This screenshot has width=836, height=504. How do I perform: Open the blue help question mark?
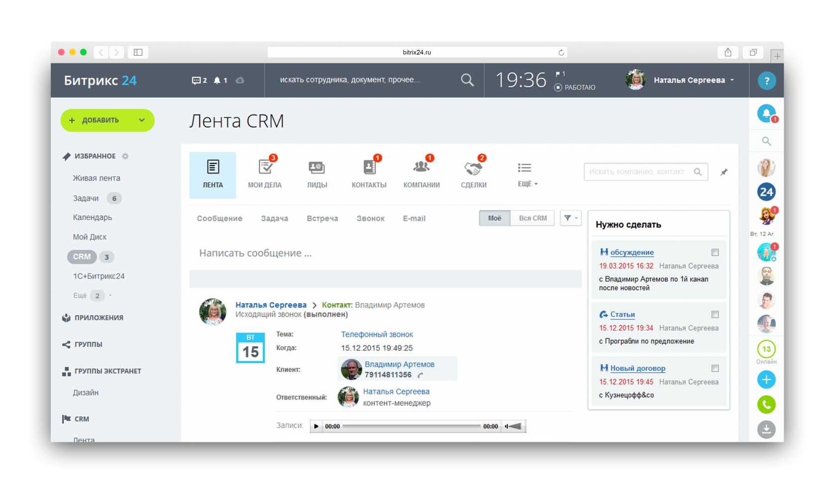click(x=766, y=81)
